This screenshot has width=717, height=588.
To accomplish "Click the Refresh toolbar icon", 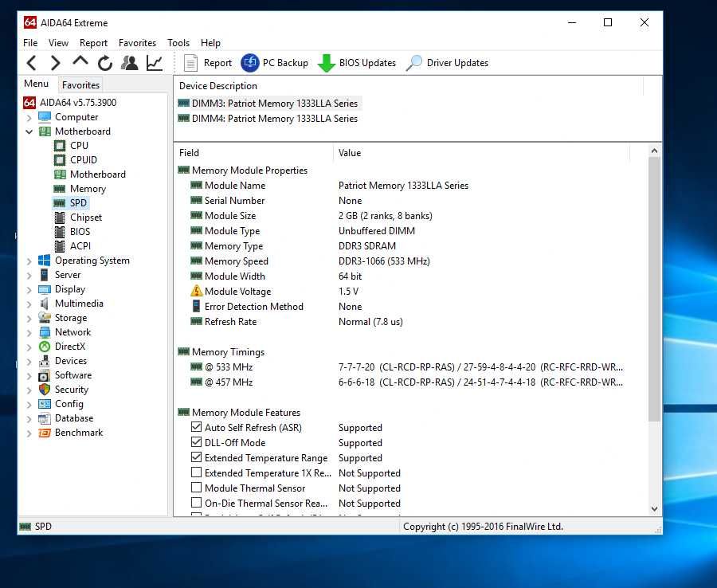I will (105, 63).
